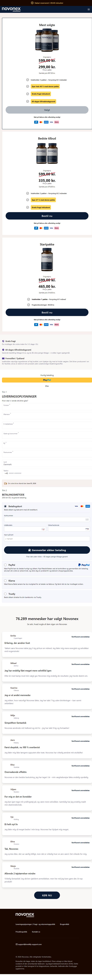The height and width of the screenshot is (980, 92).
Task: Click the KØB NU button
Action: (47, 895)
